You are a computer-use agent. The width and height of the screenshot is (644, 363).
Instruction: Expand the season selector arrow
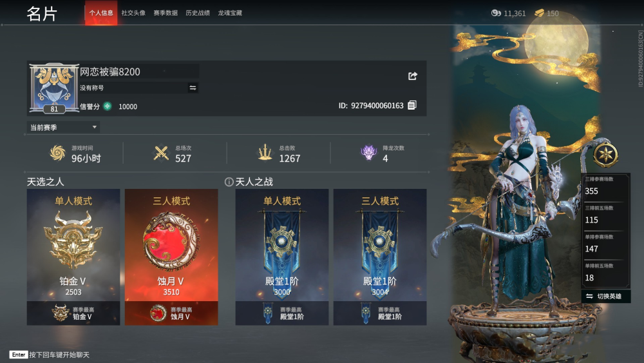(x=95, y=127)
